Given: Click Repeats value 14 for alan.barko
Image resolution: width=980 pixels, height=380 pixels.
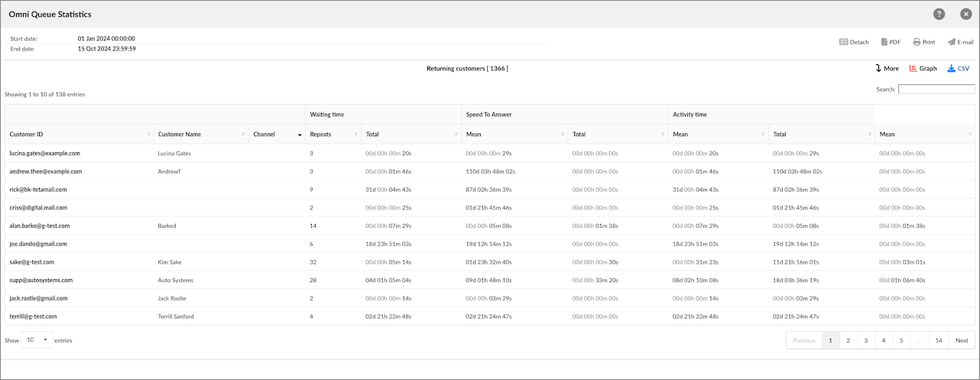Looking at the screenshot, I should coord(313,226).
